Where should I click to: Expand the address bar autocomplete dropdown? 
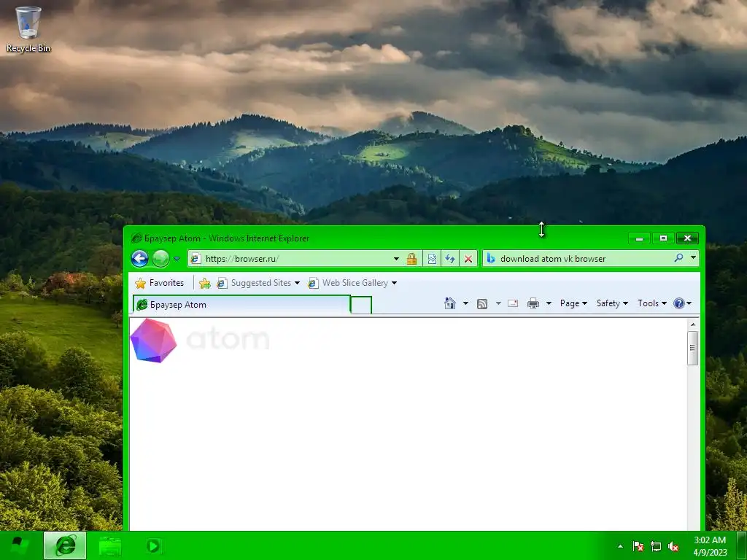396,259
